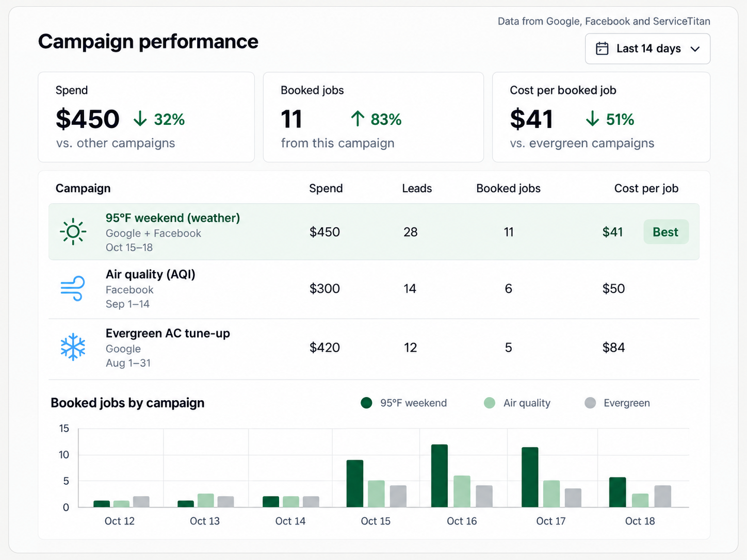Toggle the 95°F weekend legend label

(414, 403)
